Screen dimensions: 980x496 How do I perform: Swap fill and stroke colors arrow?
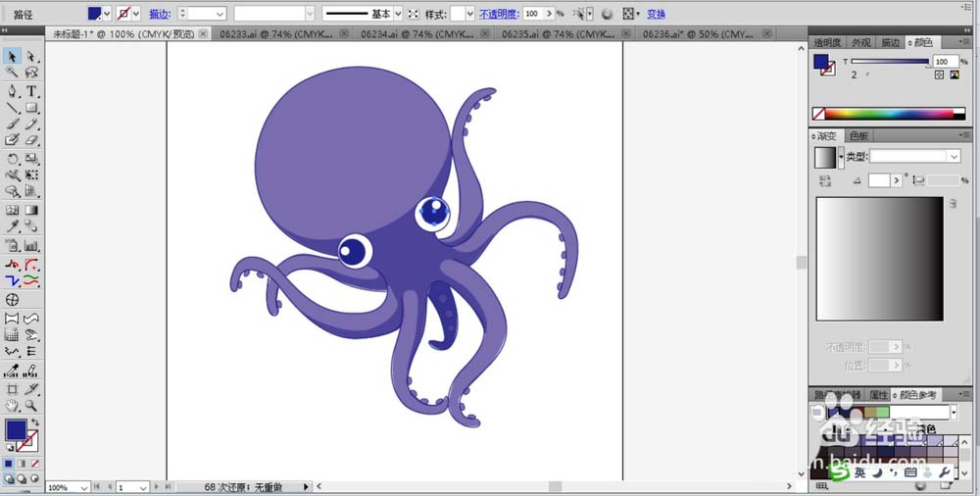click(35, 422)
